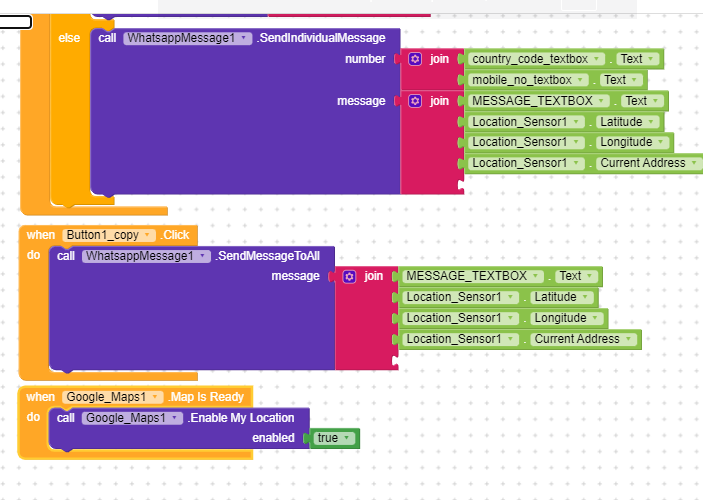This screenshot has height=500, width=703.
Task: Click empty join socket under SendMessageToAll Current Address
Action: (x=395, y=361)
